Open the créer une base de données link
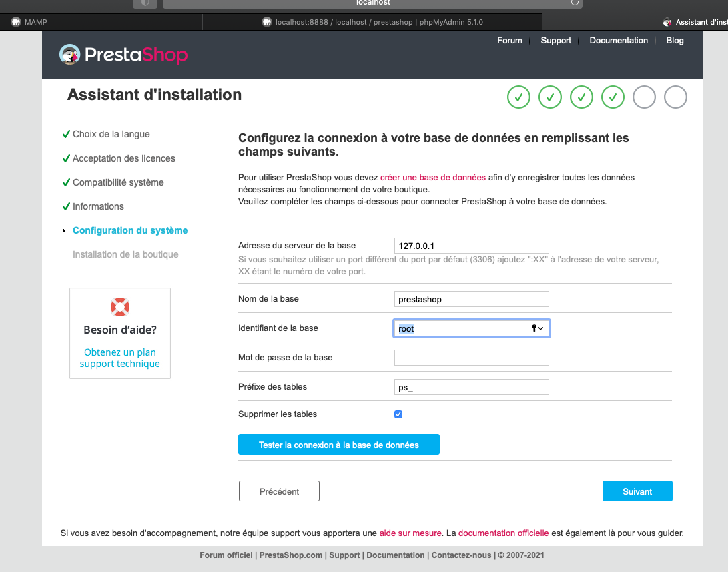The width and height of the screenshot is (728, 572). (433, 178)
